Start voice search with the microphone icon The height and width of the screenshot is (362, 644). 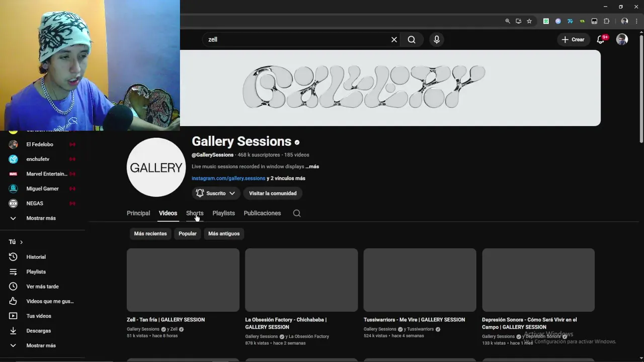437,39
